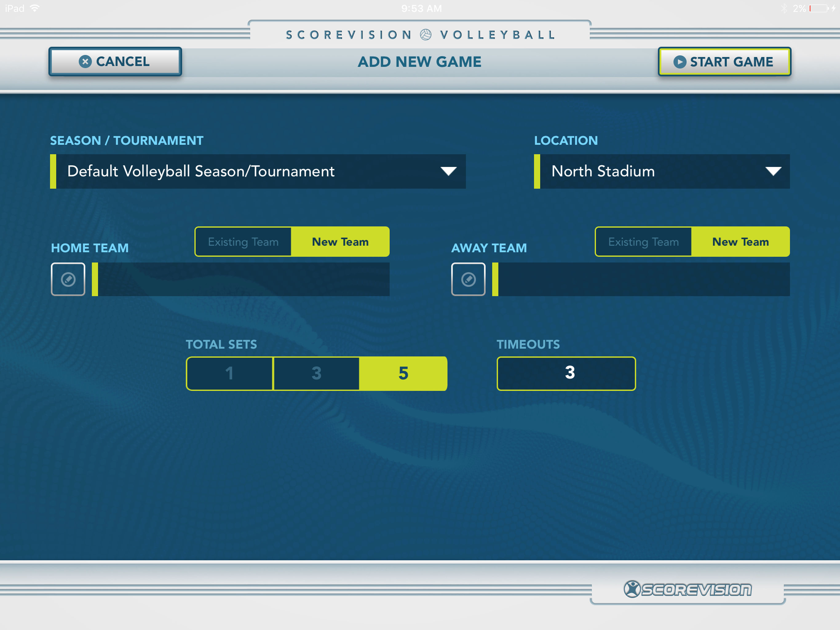Focus the Away Team name field
The image size is (840, 630).
(x=641, y=279)
